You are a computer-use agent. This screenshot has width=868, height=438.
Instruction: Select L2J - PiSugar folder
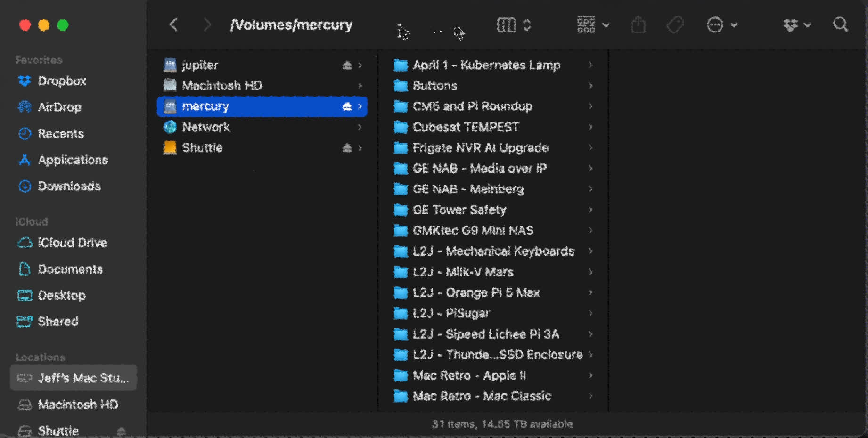(x=493, y=314)
